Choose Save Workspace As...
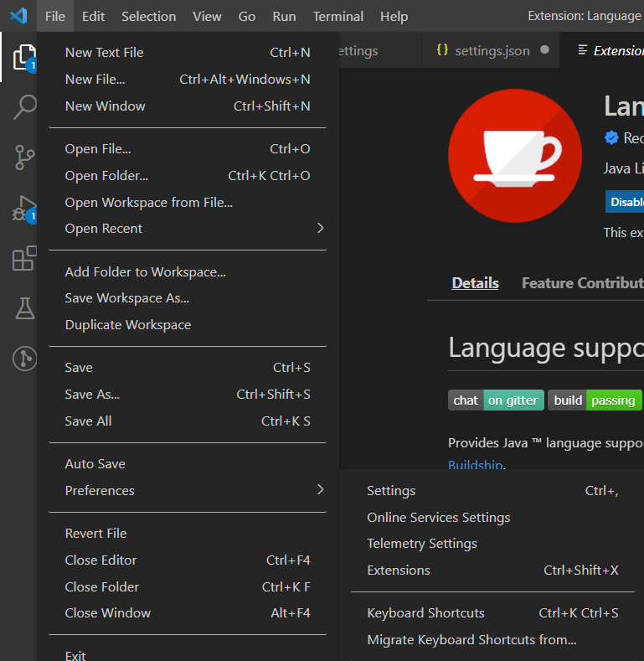 (x=188, y=298)
